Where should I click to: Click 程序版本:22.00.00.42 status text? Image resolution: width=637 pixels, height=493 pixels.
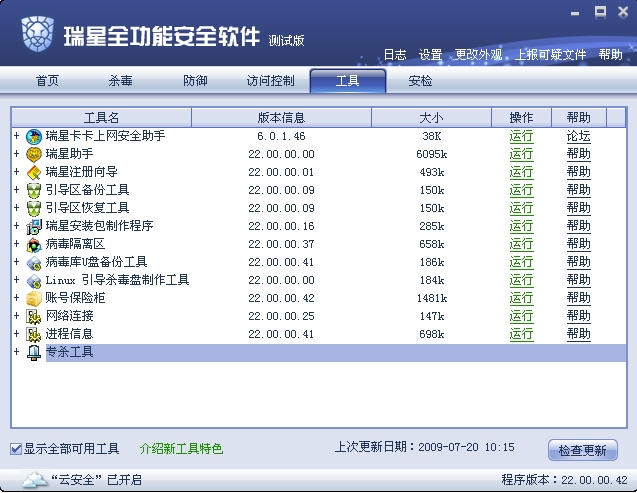click(565, 480)
